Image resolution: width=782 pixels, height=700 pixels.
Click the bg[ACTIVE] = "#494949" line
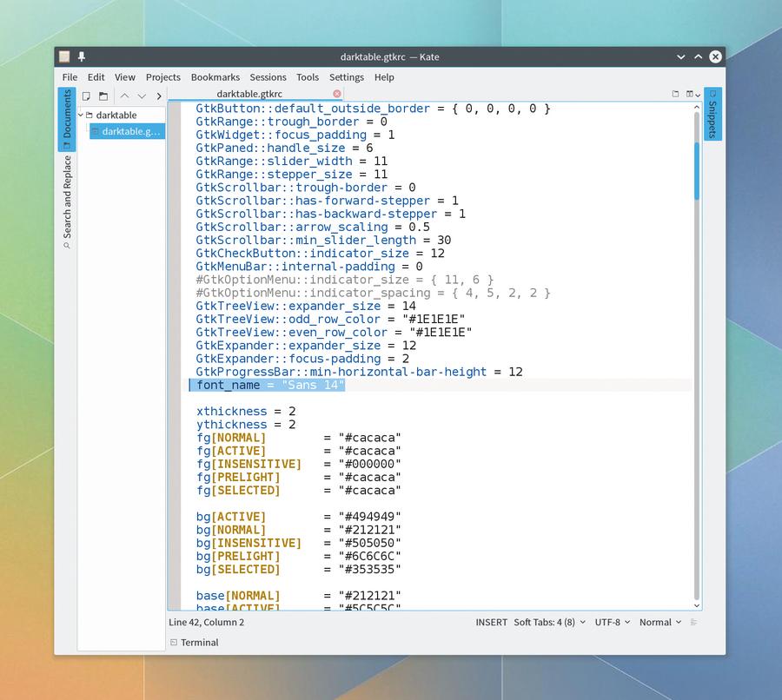(298, 517)
